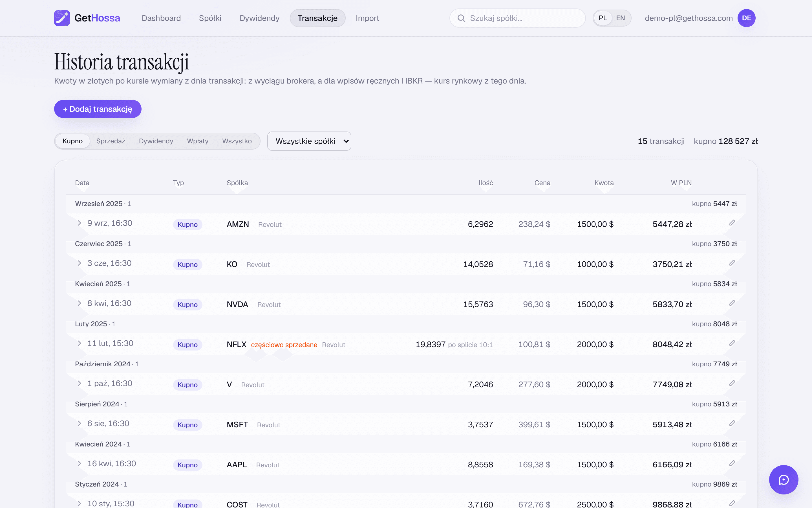The image size is (812, 508).
Task: Open the chat support bubble
Action: click(784, 479)
